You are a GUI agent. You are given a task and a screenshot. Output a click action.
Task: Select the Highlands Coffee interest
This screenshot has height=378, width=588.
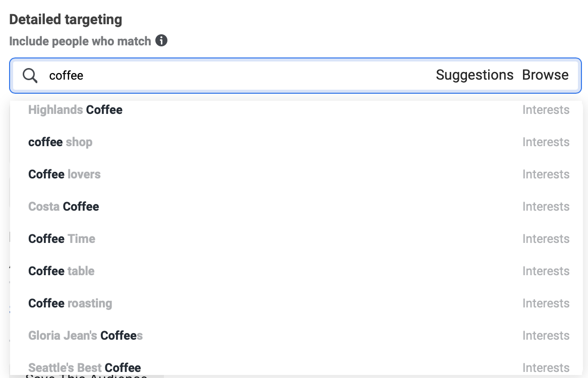pyautogui.click(x=76, y=110)
